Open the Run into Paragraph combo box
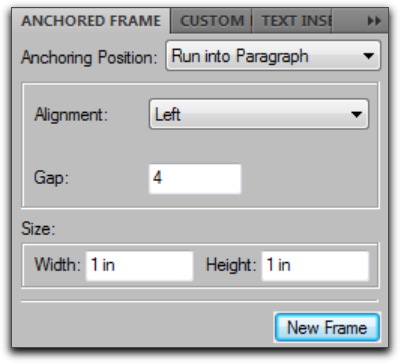The height and width of the screenshot is (363, 400). (273, 56)
